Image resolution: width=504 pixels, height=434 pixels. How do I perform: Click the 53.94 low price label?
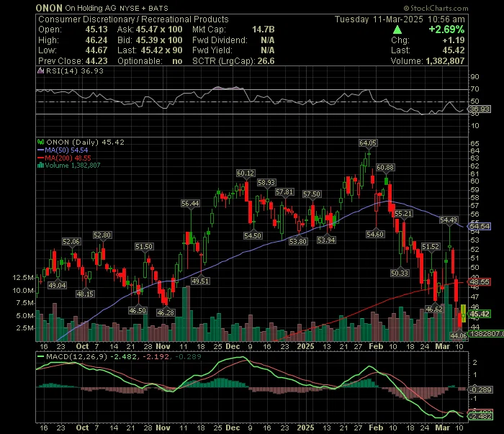[326, 240]
